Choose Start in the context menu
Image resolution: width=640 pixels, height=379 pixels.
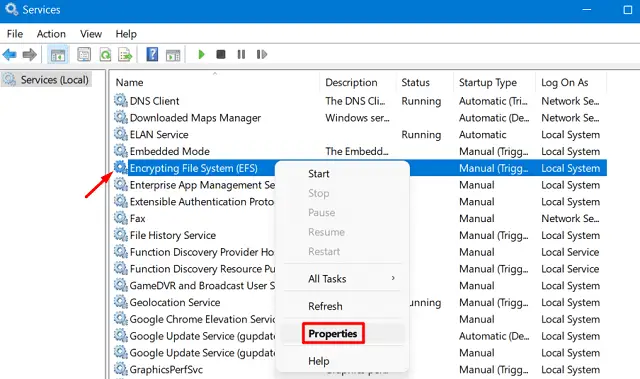click(x=318, y=174)
